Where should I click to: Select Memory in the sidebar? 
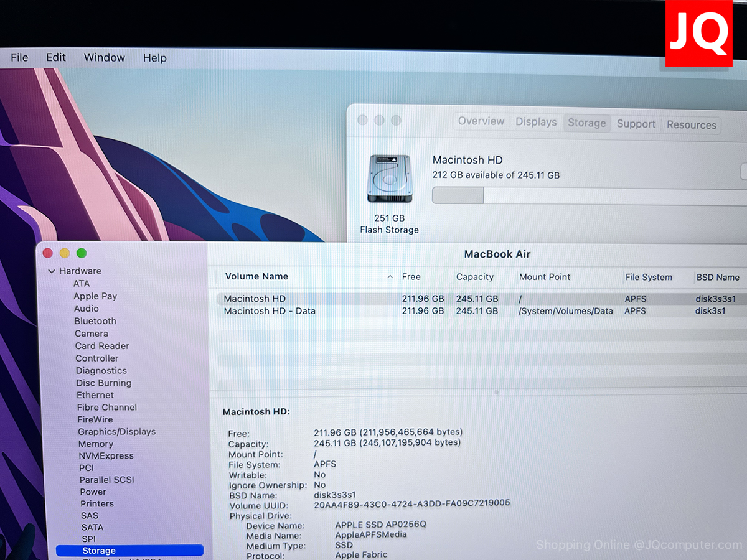click(96, 444)
